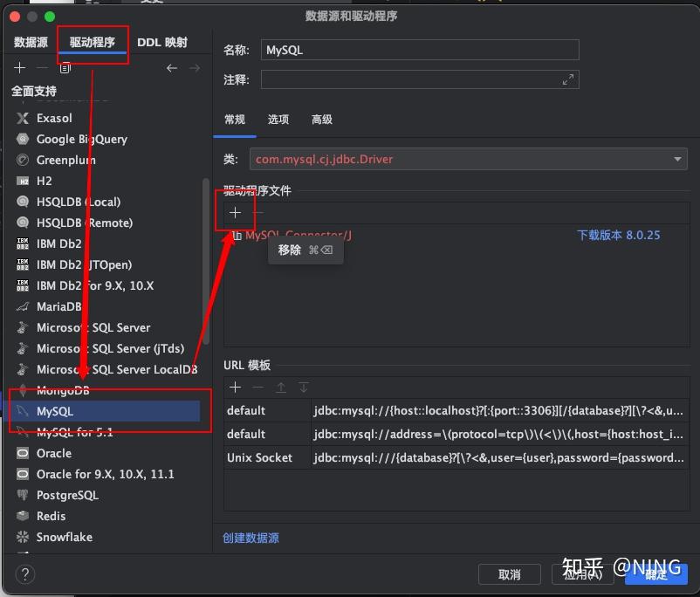Add a new data source with plus icon

19,68
